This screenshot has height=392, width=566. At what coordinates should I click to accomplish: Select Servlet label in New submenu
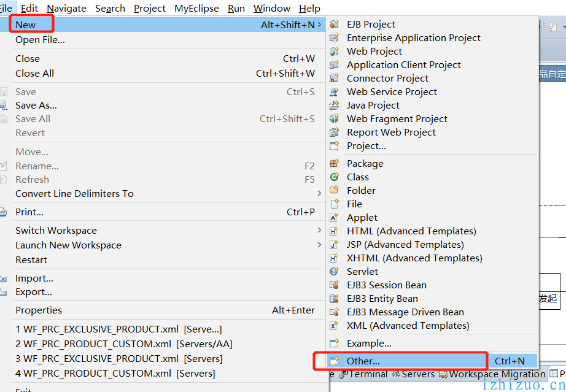[x=362, y=272]
